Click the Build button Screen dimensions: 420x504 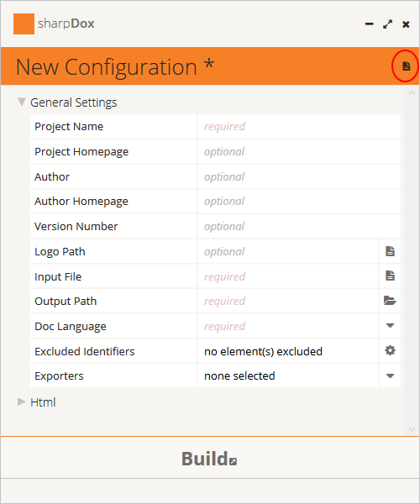coord(209,459)
